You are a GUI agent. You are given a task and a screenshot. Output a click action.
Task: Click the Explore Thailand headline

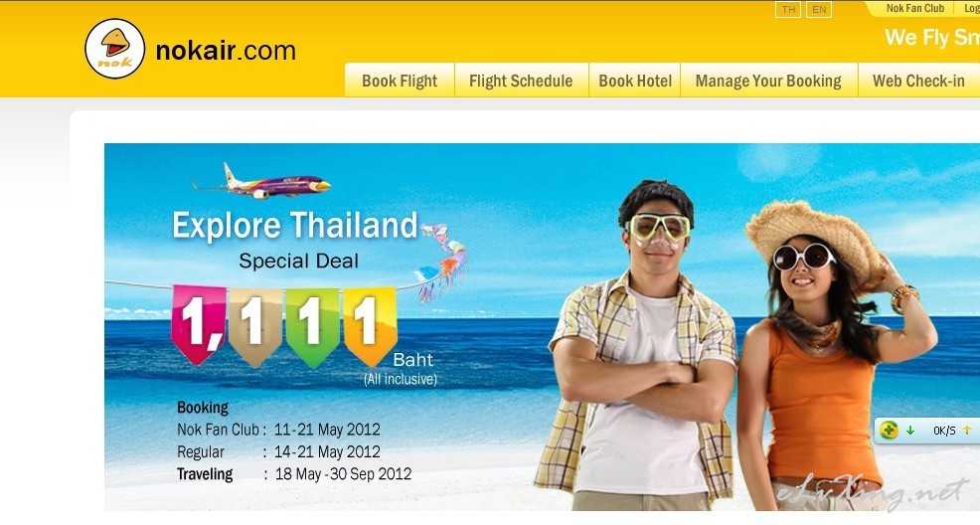click(295, 226)
